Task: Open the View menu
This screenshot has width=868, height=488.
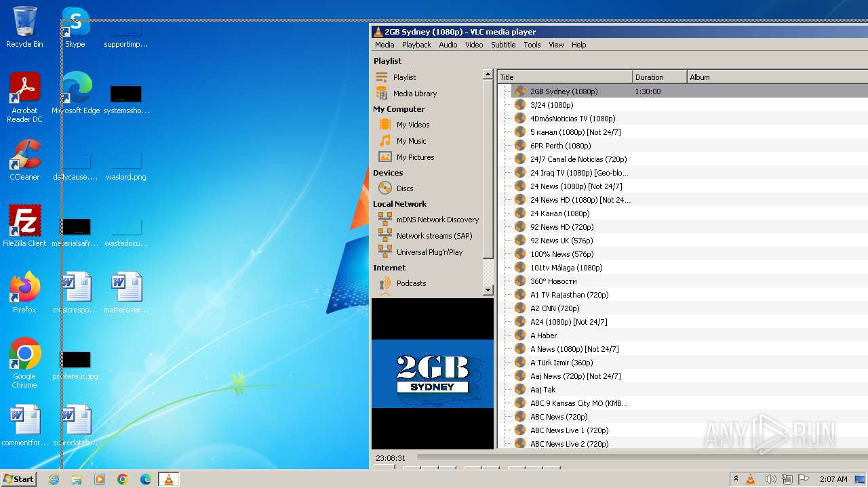Action: click(x=556, y=45)
